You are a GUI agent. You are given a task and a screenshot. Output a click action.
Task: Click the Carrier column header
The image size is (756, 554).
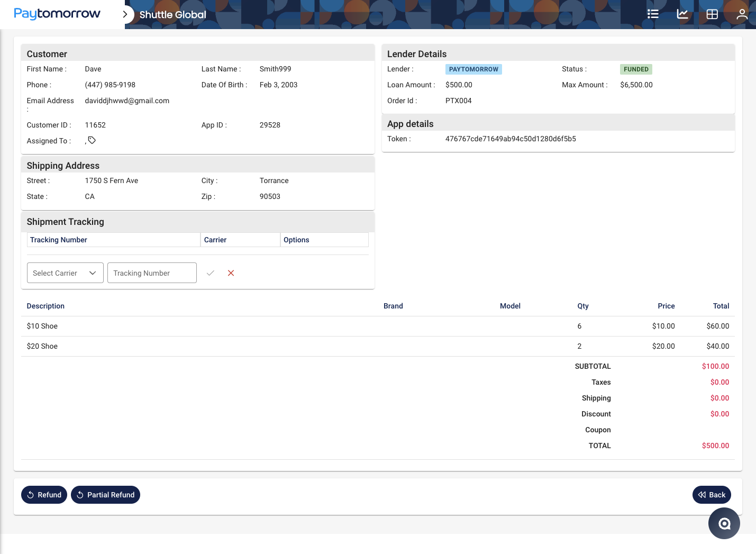tap(240, 240)
